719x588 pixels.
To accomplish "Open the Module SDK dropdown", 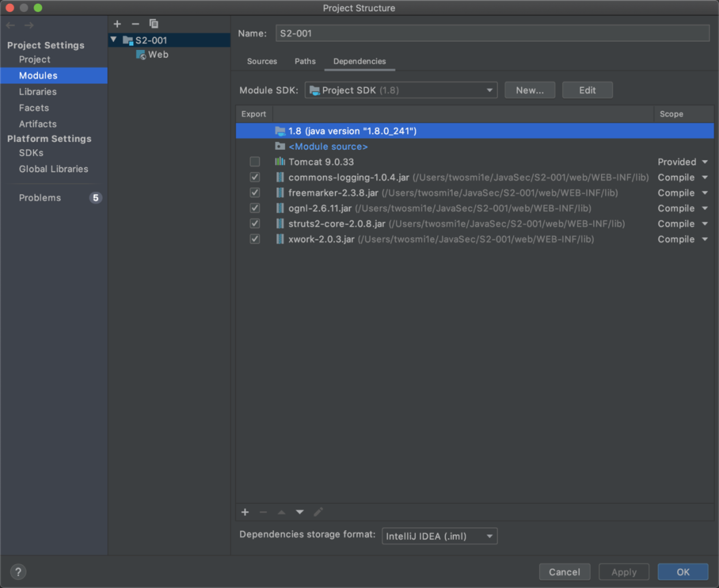I will coord(401,91).
